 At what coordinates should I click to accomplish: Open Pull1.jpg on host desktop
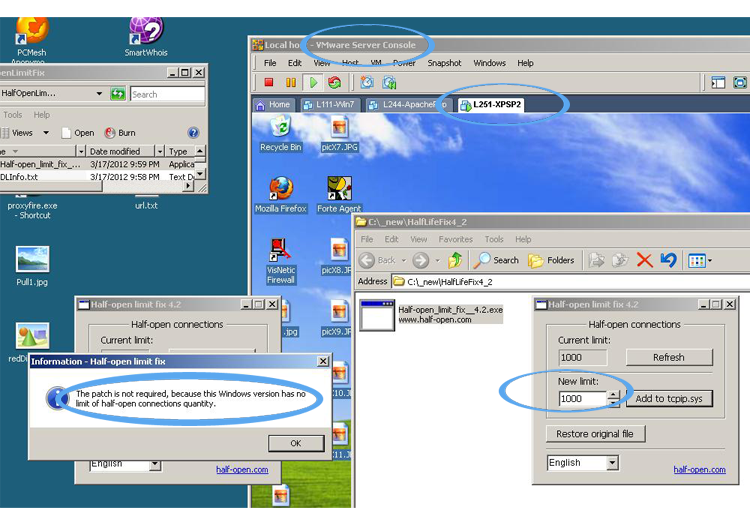coord(32,266)
